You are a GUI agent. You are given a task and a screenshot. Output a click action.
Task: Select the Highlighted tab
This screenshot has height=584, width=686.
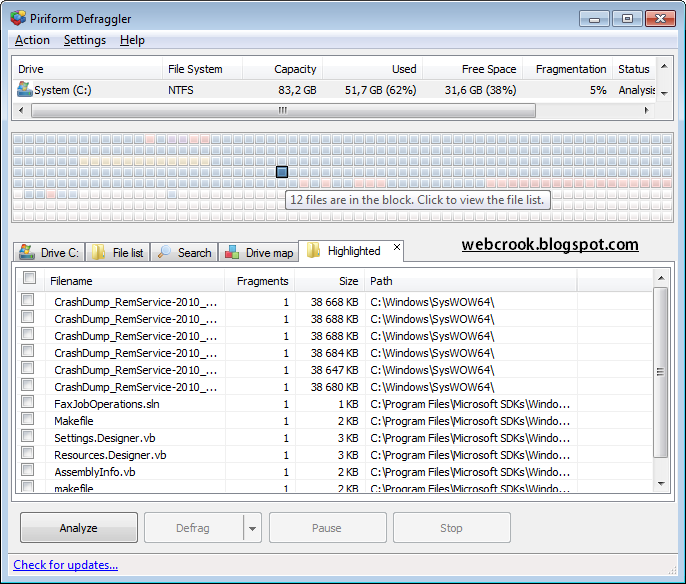click(351, 251)
